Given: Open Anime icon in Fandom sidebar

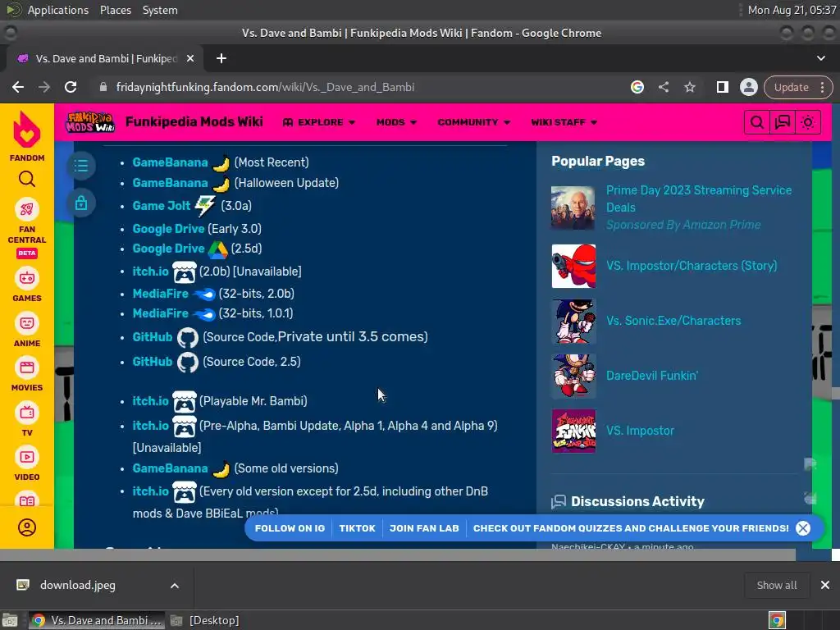Looking at the screenshot, I should [27, 323].
